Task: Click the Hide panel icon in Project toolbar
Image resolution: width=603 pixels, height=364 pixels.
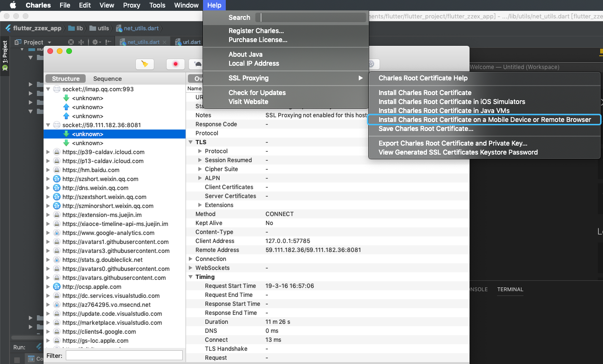Action: 108,42
